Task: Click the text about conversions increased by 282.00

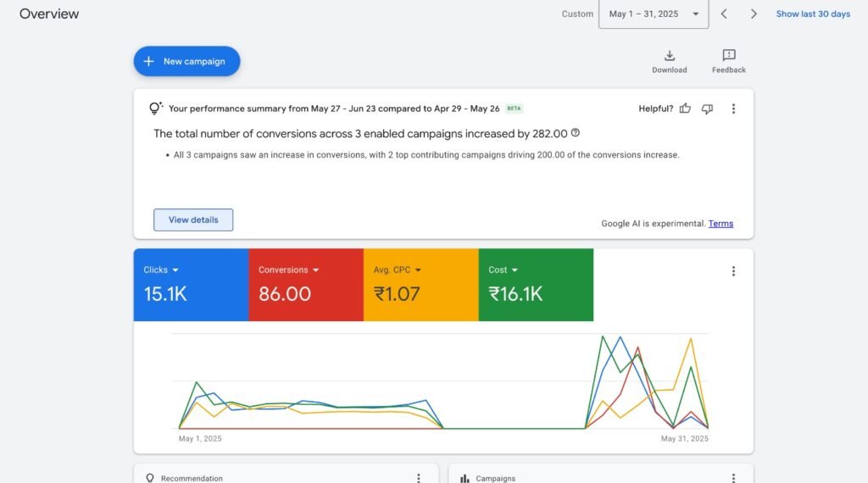Action: click(360, 133)
